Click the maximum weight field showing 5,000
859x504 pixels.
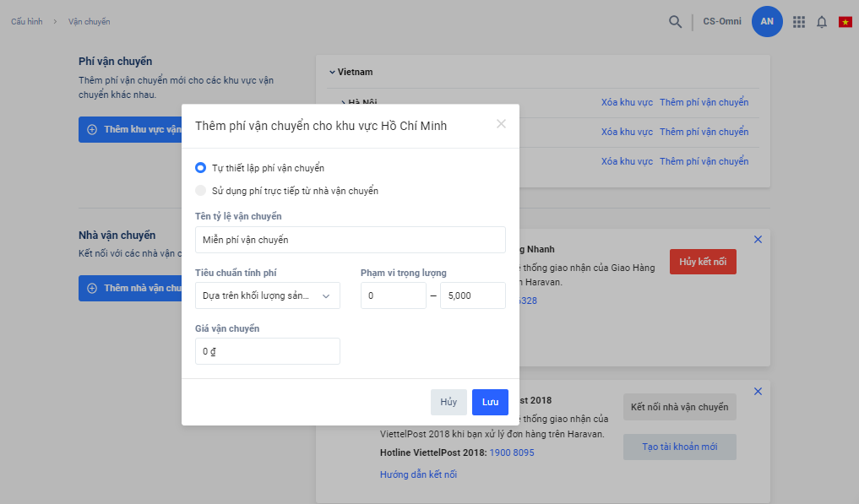click(472, 295)
